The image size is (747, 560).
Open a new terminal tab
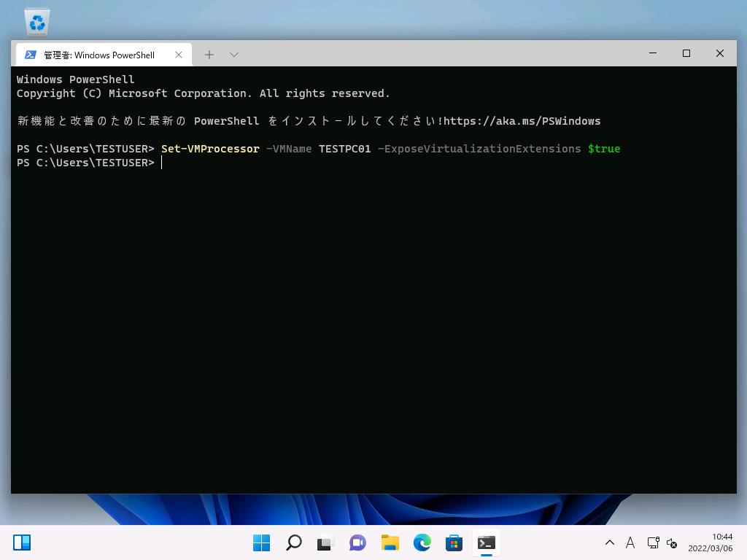pyautogui.click(x=209, y=55)
